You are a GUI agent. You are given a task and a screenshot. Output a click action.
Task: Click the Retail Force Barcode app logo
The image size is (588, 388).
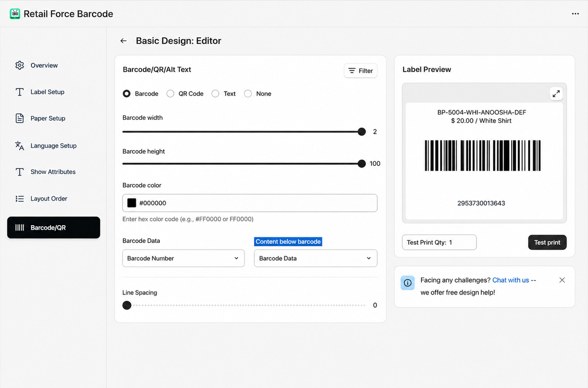click(15, 14)
